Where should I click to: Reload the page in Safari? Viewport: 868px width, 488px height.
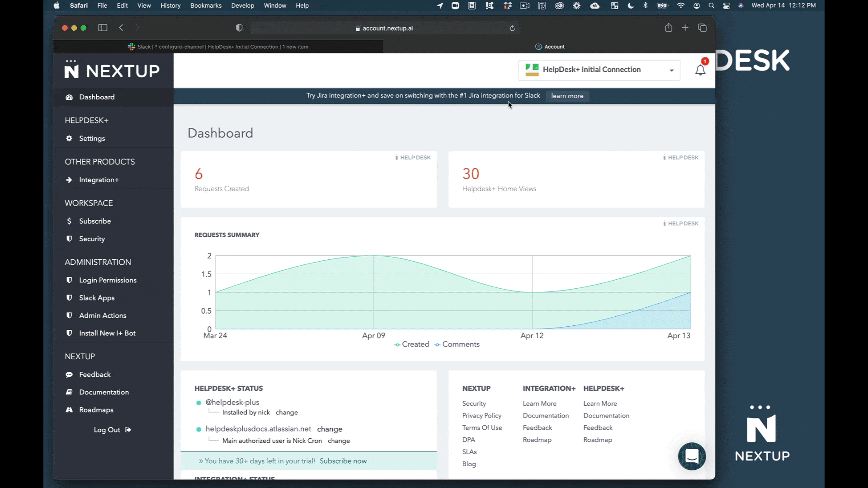click(x=512, y=28)
